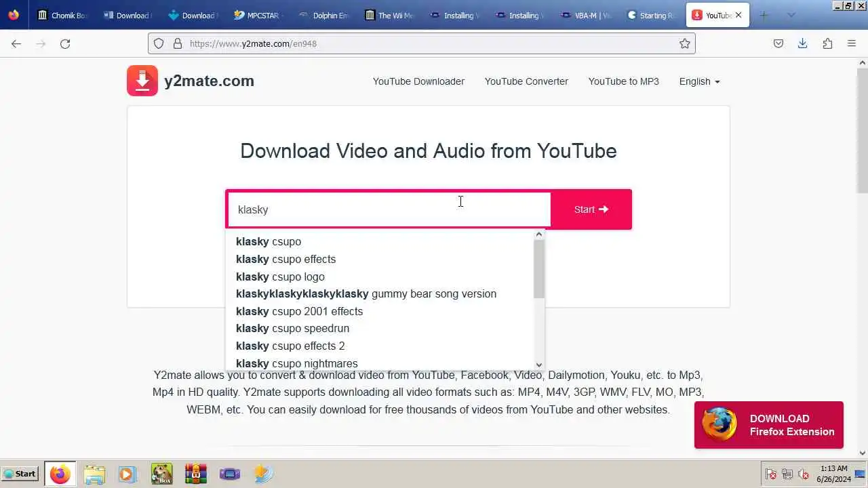The height and width of the screenshot is (488, 868).
Task: Launch Firefox from the taskbar
Action: click(60, 474)
